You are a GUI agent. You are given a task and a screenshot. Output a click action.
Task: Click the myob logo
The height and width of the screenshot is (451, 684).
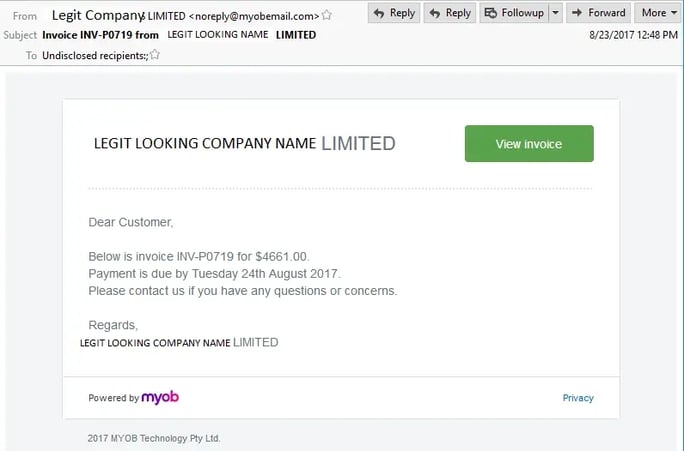[160, 397]
